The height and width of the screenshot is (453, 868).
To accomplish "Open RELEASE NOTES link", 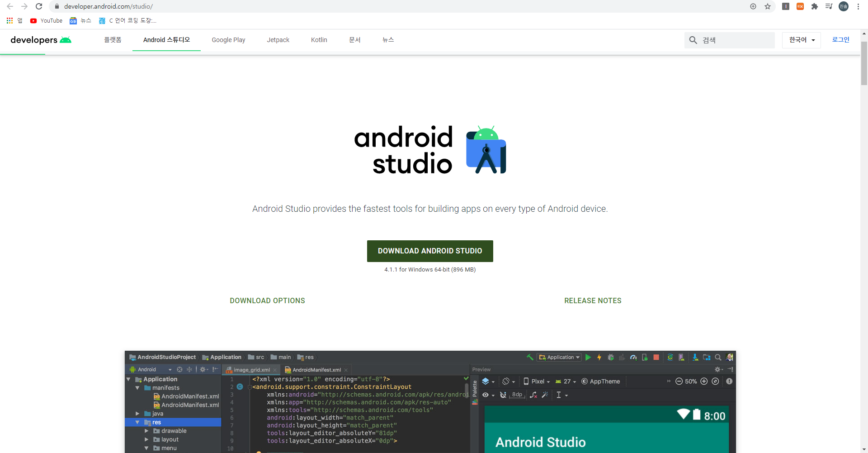I will 593,301.
